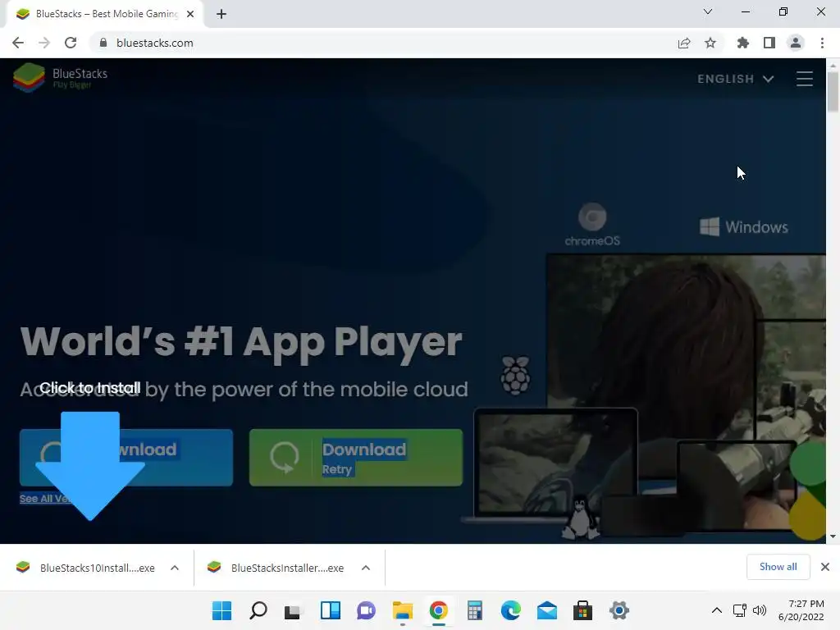Expand options for BlueStacksInstaller download
The image size is (840, 630).
(366, 568)
